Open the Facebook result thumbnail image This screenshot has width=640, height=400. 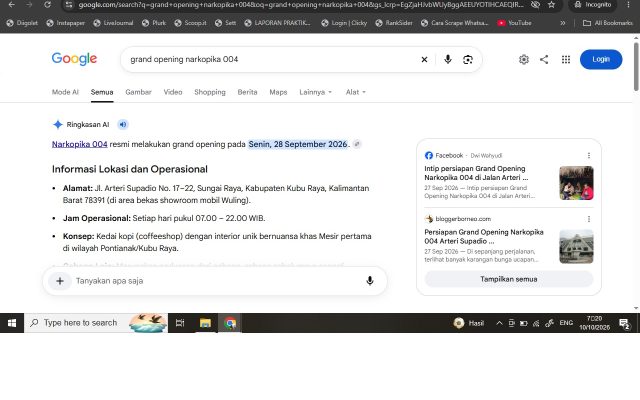(x=576, y=183)
